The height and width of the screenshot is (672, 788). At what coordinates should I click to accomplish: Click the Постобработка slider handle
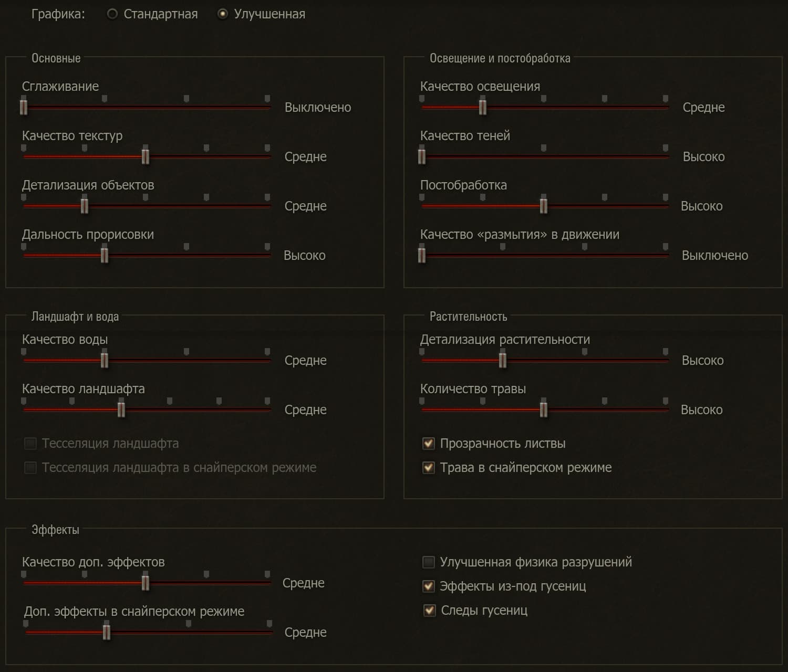tap(544, 206)
